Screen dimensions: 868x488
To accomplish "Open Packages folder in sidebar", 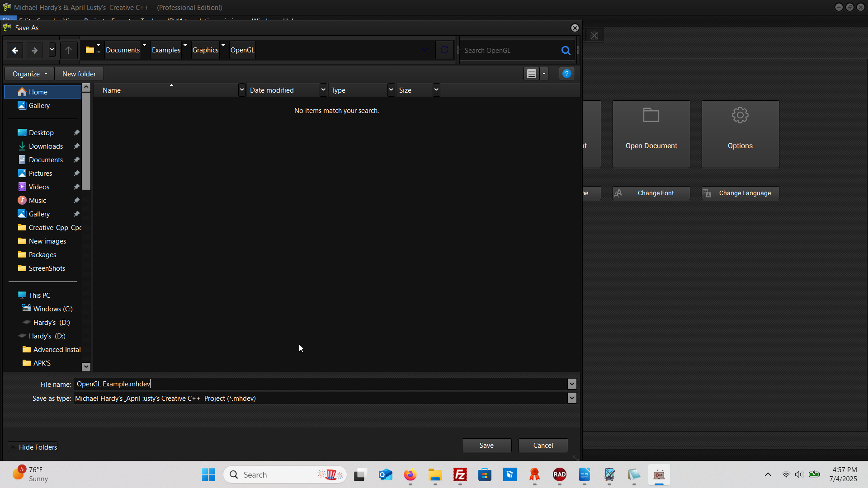I will point(43,254).
